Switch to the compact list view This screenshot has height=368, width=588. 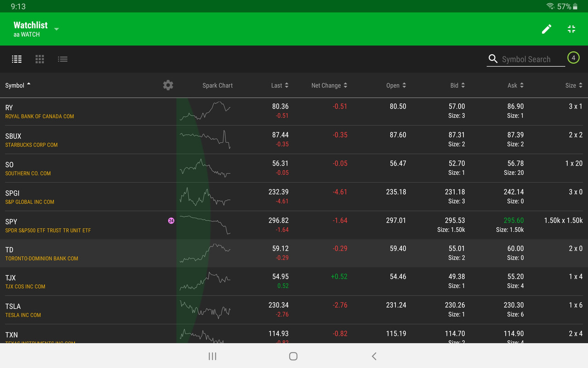tap(63, 59)
